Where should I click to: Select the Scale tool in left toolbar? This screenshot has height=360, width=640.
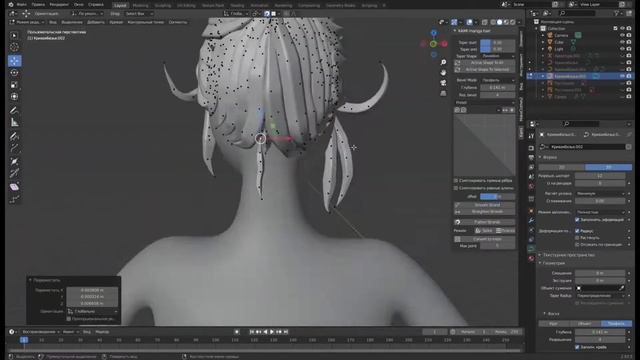[x=14, y=85]
